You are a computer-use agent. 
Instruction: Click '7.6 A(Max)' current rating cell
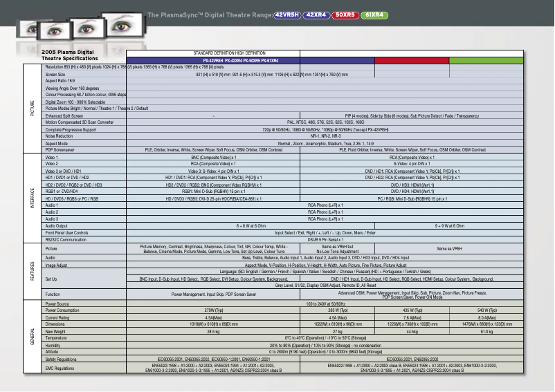[412, 318]
